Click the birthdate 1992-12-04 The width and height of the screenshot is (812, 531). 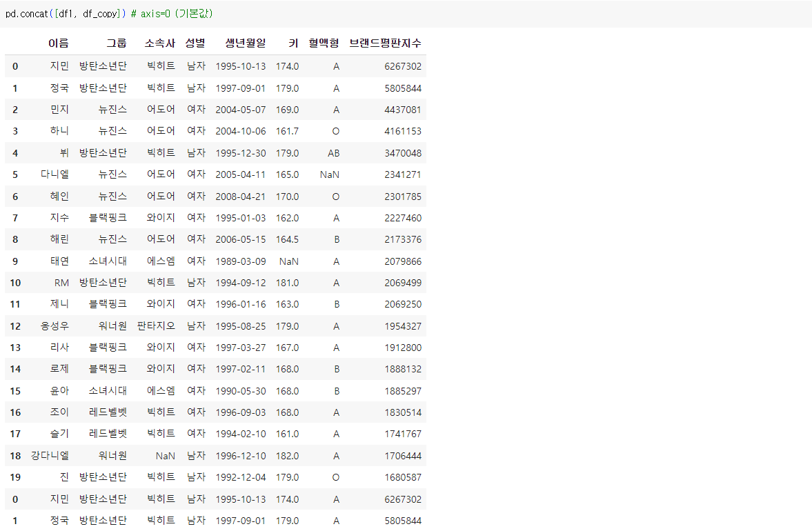(x=240, y=477)
